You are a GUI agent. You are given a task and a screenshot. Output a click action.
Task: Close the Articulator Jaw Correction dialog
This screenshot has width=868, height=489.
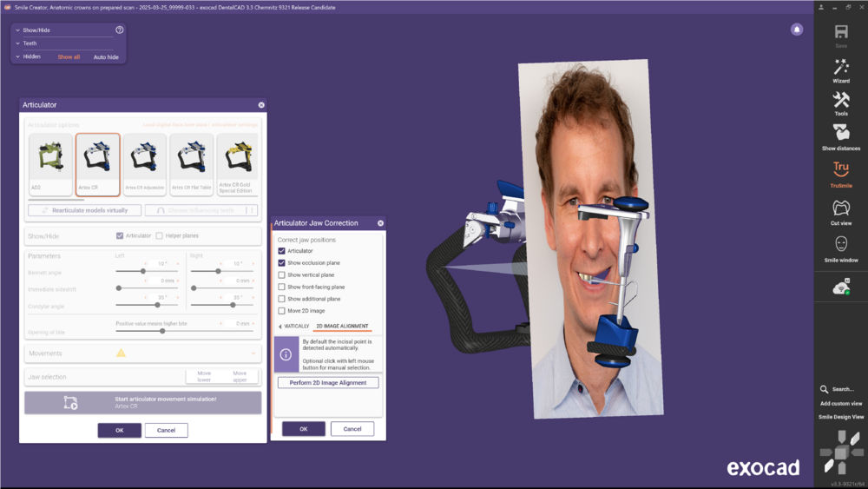380,223
